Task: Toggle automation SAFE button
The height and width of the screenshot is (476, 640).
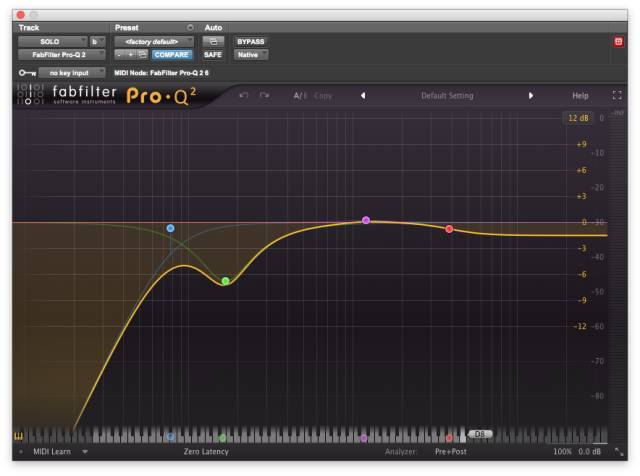Action: (x=213, y=54)
